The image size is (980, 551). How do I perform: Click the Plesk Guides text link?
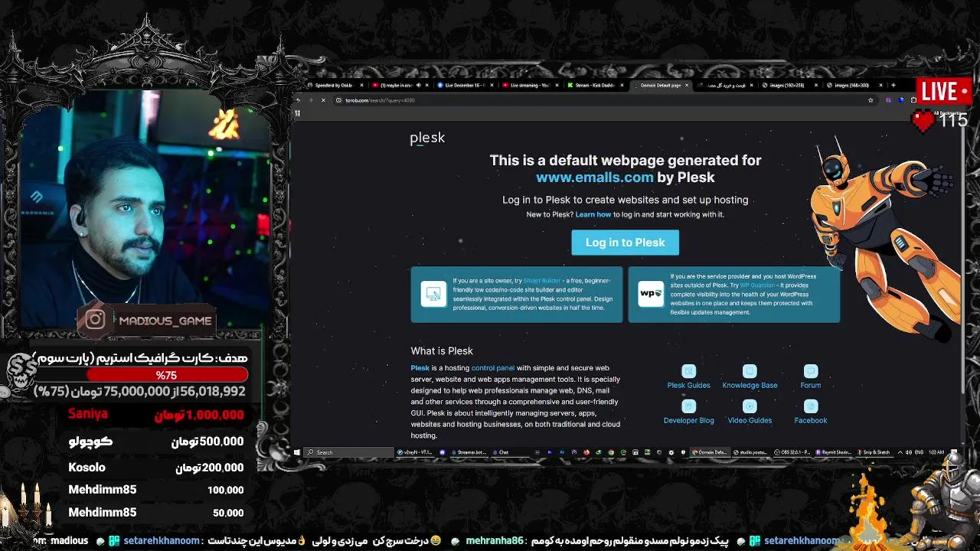coord(688,386)
